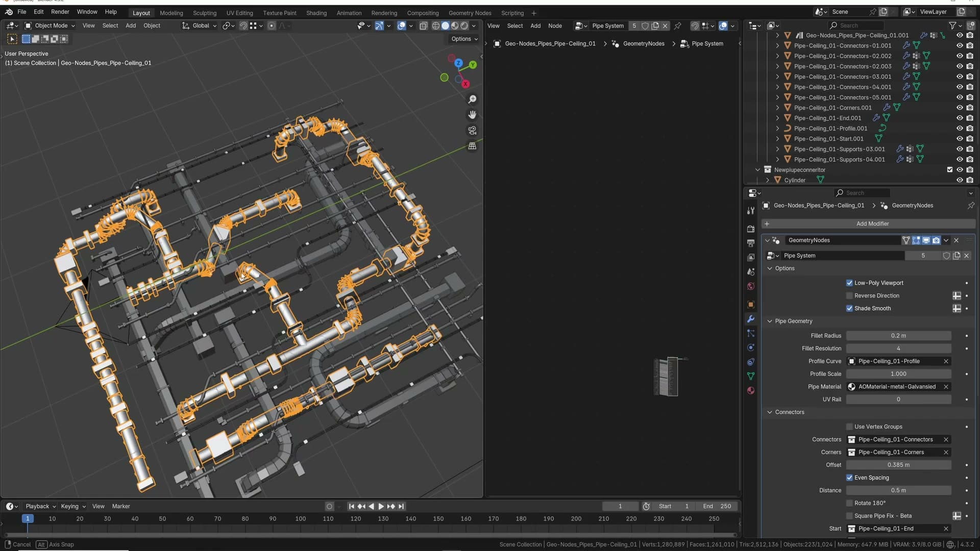The height and width of the screenshot is (551, 980).
Task: Open the File menu
Action: coord(22,12)
